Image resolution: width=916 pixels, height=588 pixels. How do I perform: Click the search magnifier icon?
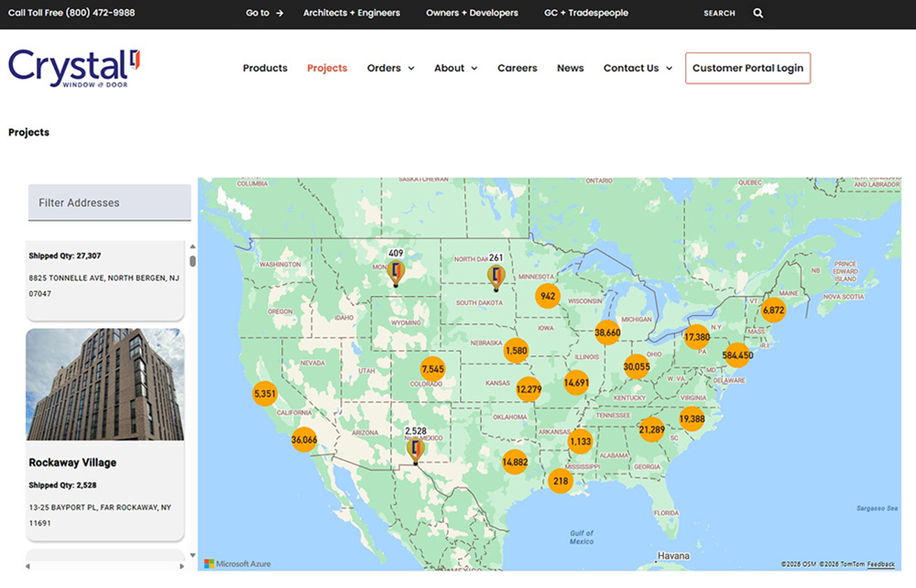coord(758,13)
